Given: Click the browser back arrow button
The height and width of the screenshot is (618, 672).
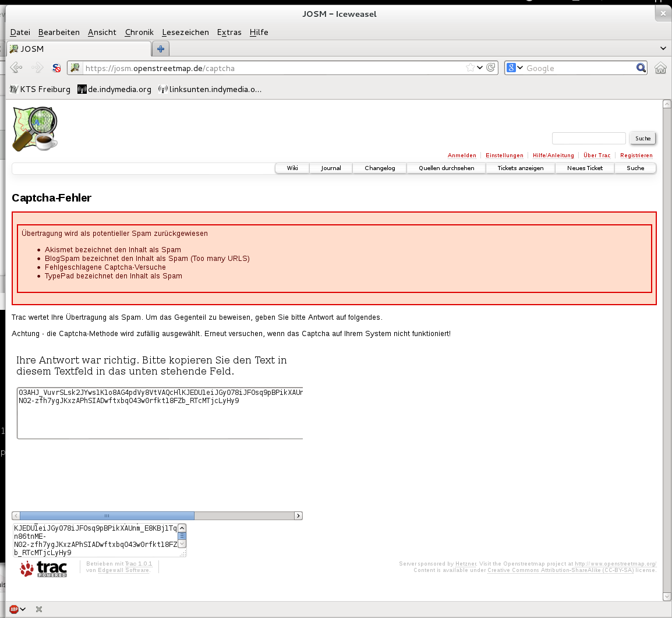Looking at the screenshot, I should coord(16,68).
